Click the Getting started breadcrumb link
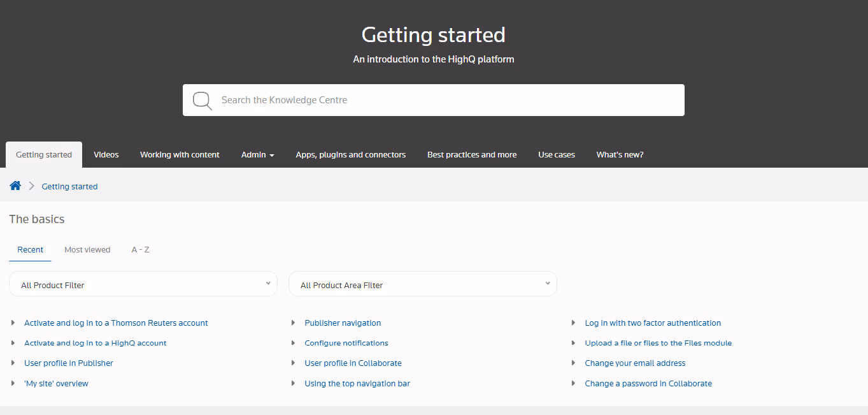Image resolution: width=868 pixels, height=415 pixels. [69, 186]
